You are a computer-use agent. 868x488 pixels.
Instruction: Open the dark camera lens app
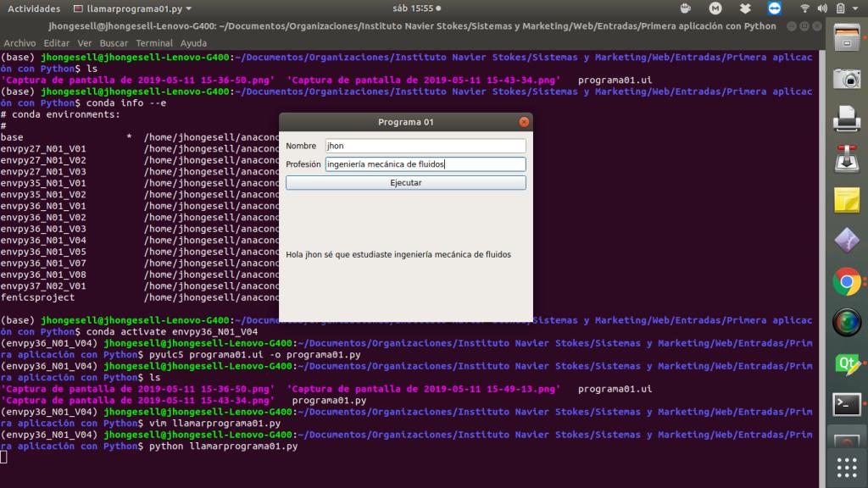847,323
